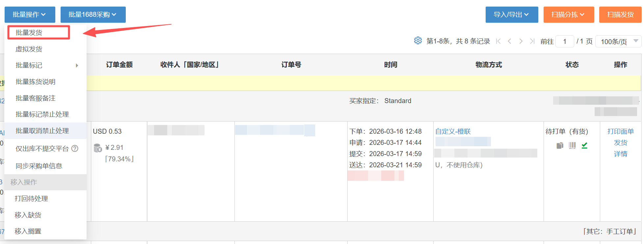Click the question mark help icon beside 仅出库不提交平台
Screen dimensions: 644x244
[x=75, y=149]
